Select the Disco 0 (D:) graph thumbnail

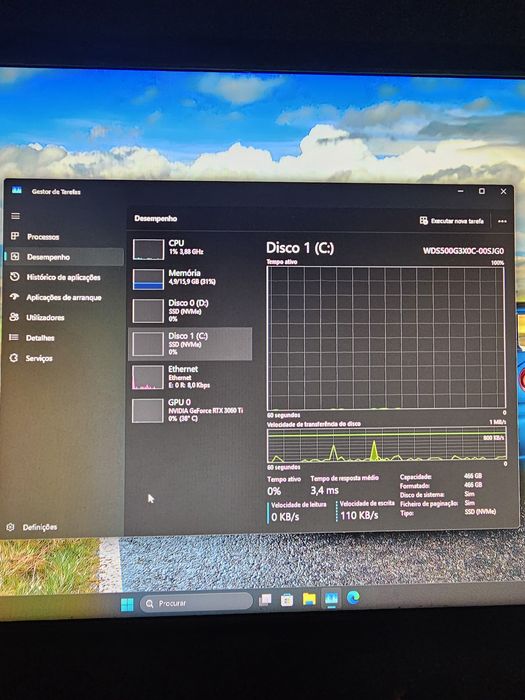[148, 311]
